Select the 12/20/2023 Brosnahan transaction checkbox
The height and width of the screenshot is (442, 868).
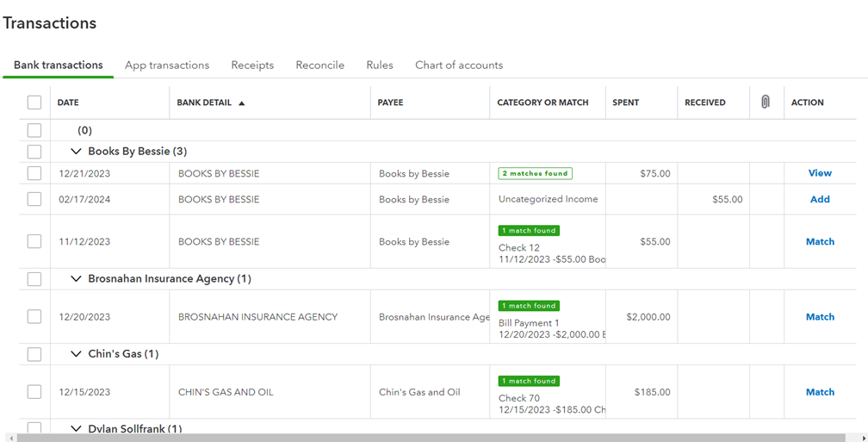point(34,317)
